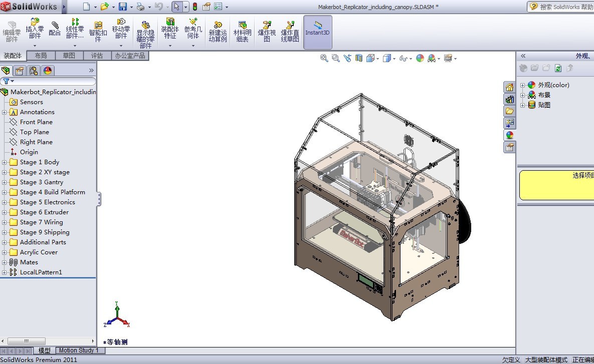594x364 pixels.
Task: Expand the Mates node
Action: (4, 262)
